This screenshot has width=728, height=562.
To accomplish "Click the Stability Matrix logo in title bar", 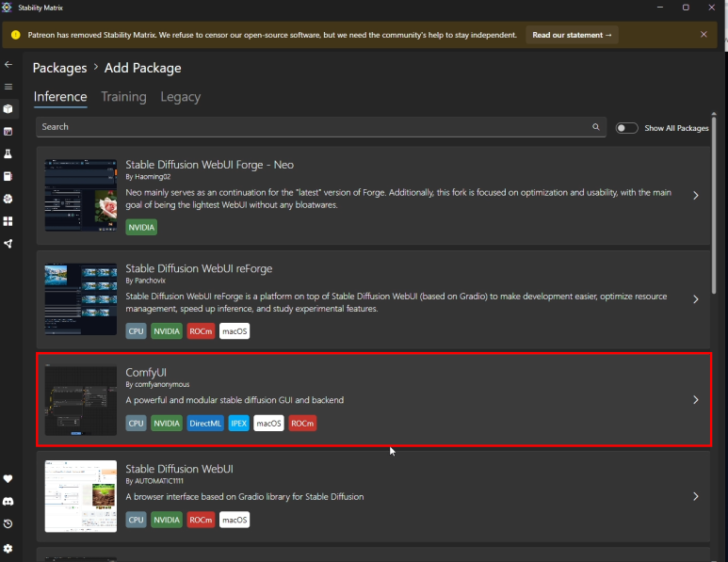I will point(7,8).
